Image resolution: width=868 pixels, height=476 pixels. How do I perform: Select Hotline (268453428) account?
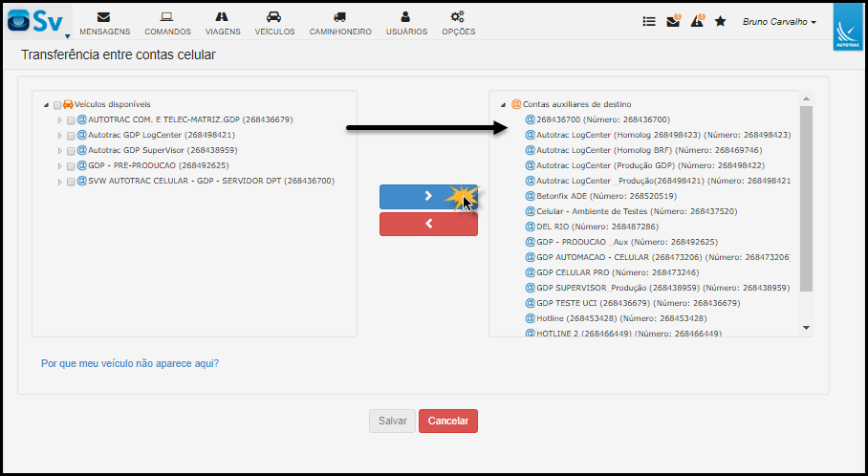coord(617,318)
